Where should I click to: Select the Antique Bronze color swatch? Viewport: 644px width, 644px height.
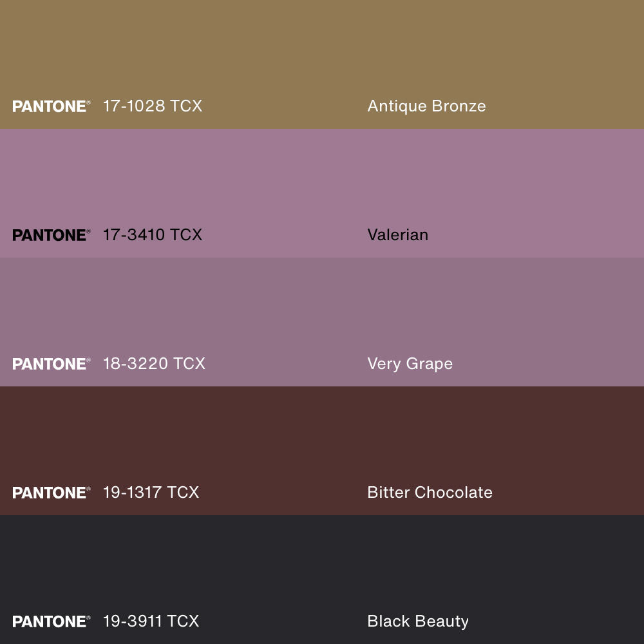pos(322,64)
